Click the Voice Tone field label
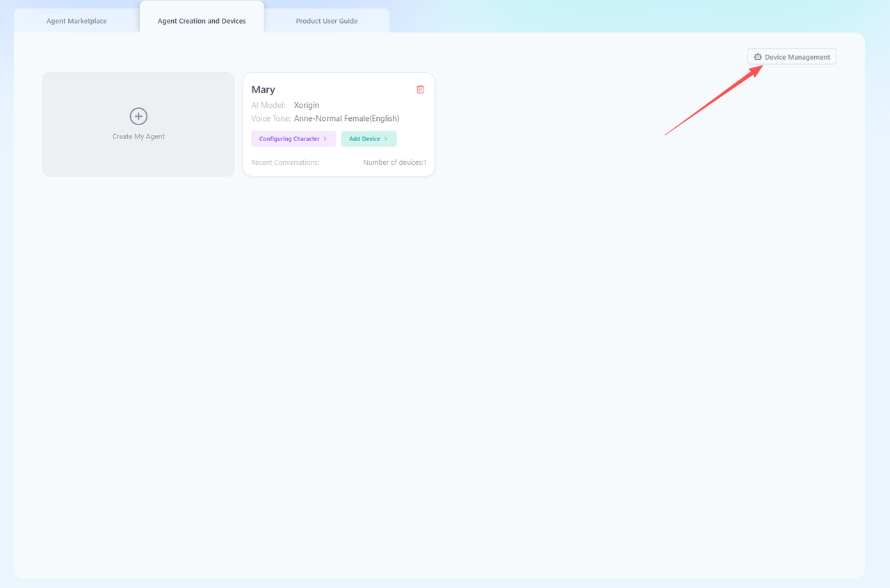The height and width of the screenshot is (588, 890). (x=271, y=118)
